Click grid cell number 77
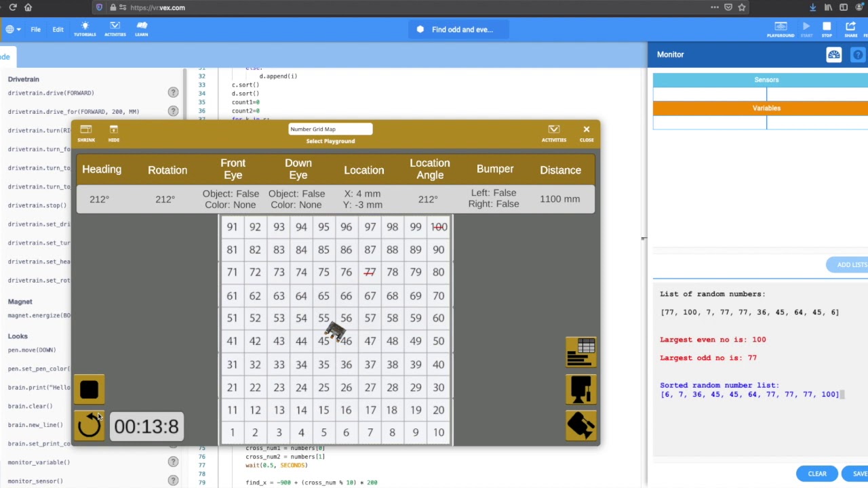This screenshot has width=868, height=488. point(370,272)
